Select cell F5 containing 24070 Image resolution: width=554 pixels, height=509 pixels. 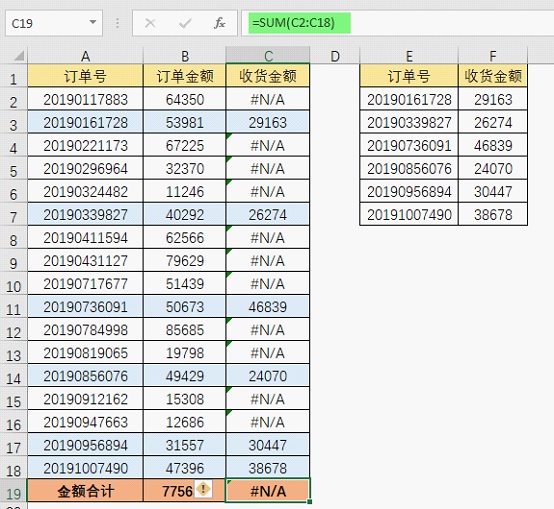coord(493,168)
